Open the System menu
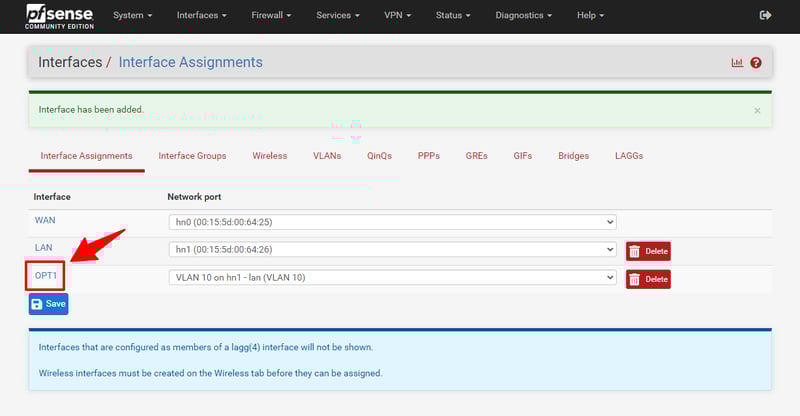Viewport: 800px width, 416px height. (133, 16)
